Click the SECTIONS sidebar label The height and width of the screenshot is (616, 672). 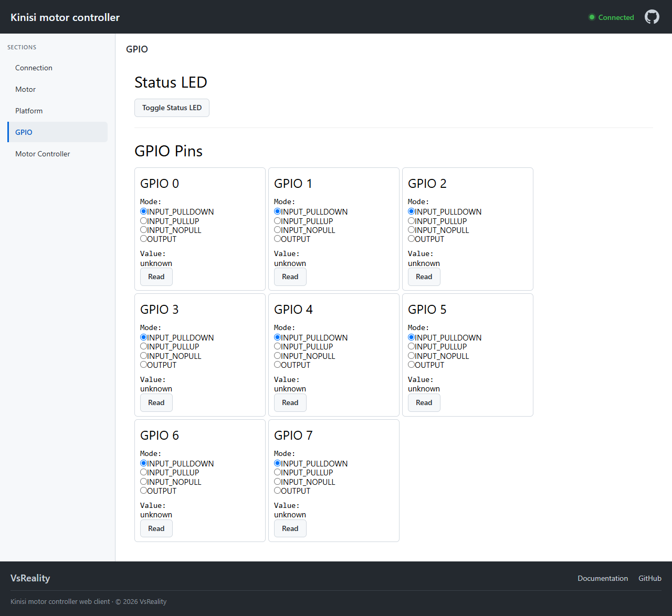(22, 47)
